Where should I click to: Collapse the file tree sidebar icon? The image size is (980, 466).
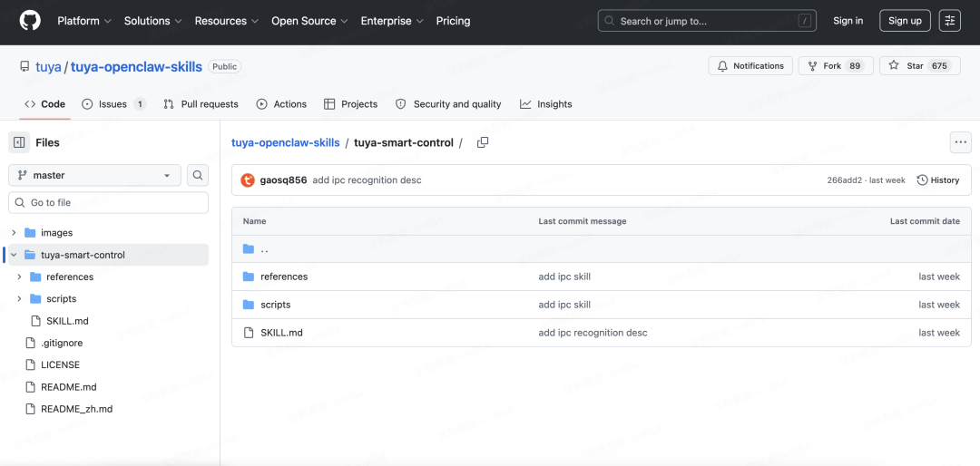point(19,142)
